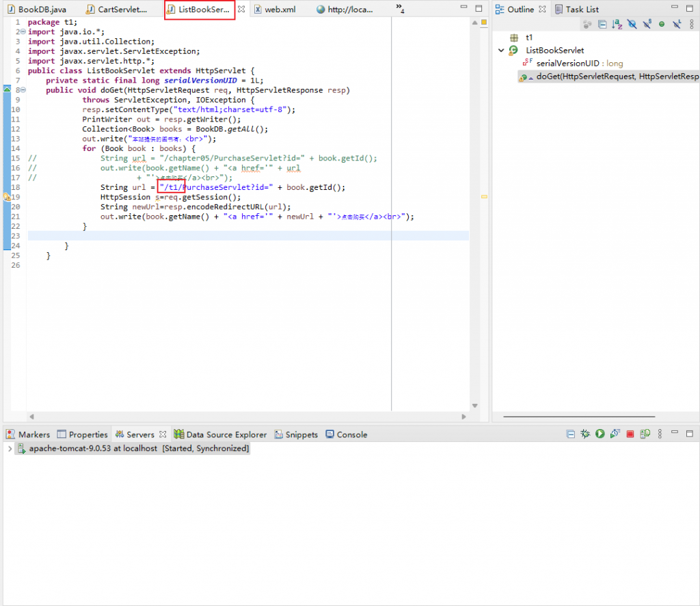Click horizontal scrollbar in Outline panel

coord(579,417)
